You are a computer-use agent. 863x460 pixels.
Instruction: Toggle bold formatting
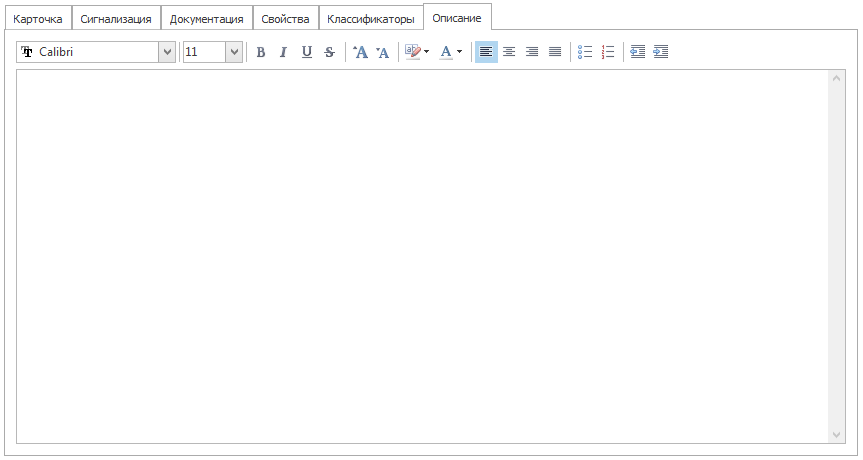pos(261,52)
